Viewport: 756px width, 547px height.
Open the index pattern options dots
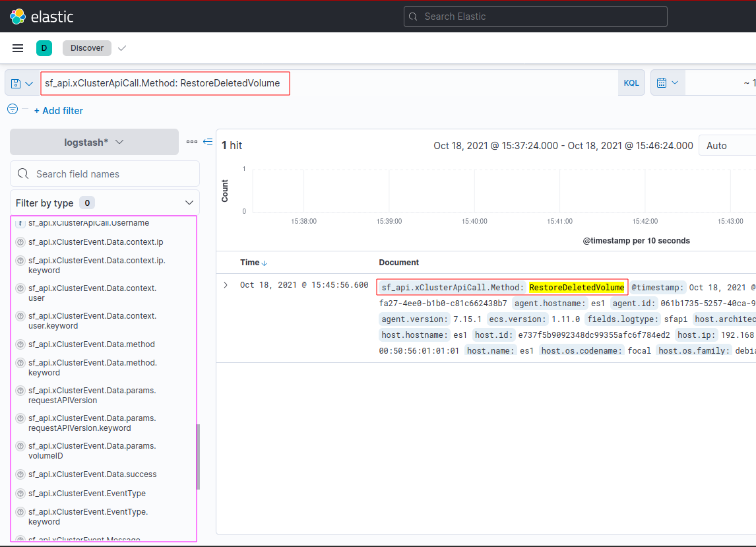pyautogui.click(x=192, y=142)
